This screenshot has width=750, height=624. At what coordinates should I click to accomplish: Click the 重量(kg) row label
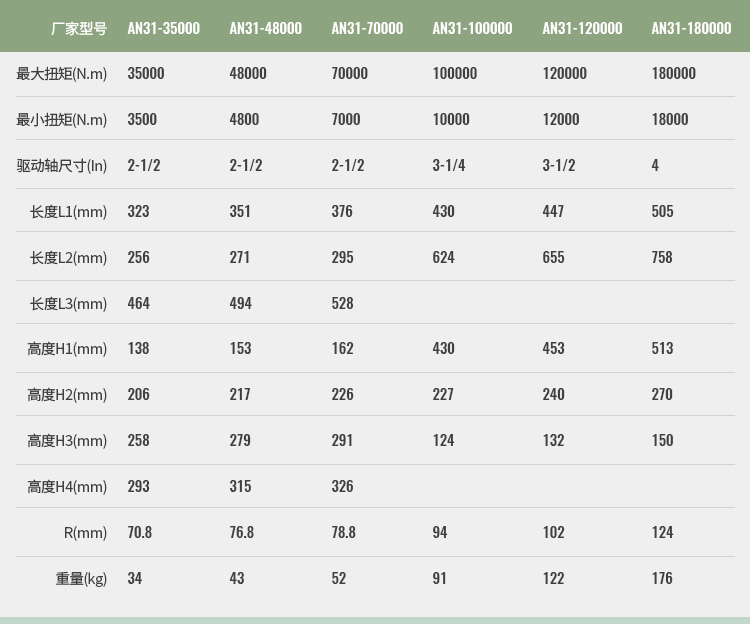coord(81,578)
